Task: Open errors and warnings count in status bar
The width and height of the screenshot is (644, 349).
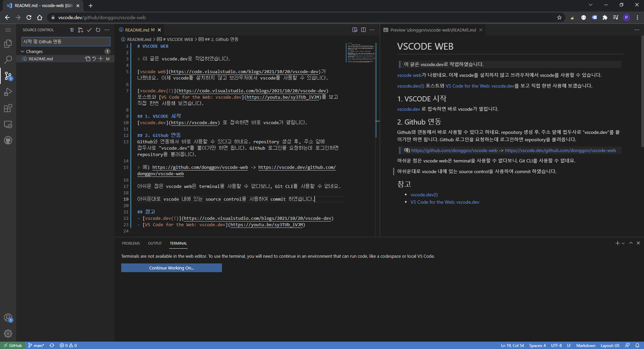Action: (x=68, y=345)
